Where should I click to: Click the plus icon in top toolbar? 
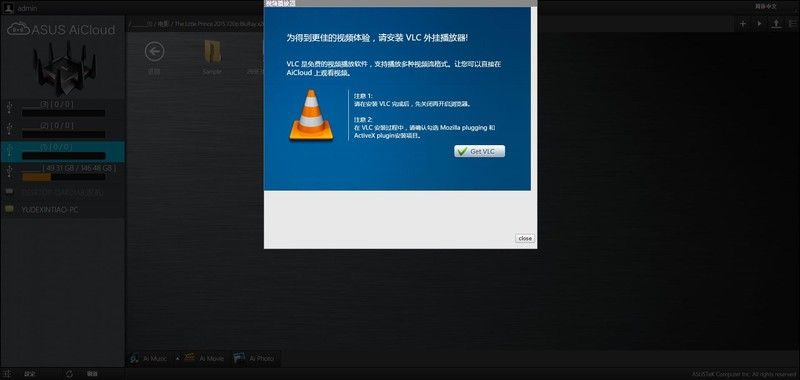click(743, 24)
